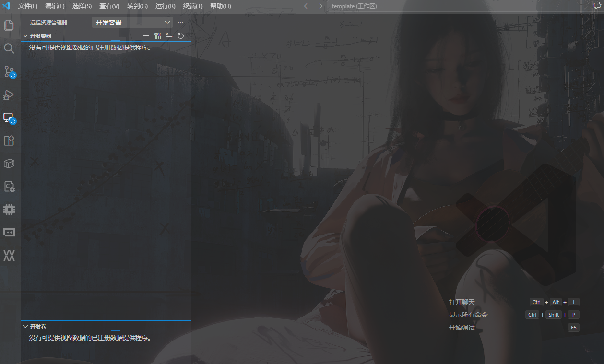Open the 终端(T) menu
604x364 pixels.
[193, 6]
